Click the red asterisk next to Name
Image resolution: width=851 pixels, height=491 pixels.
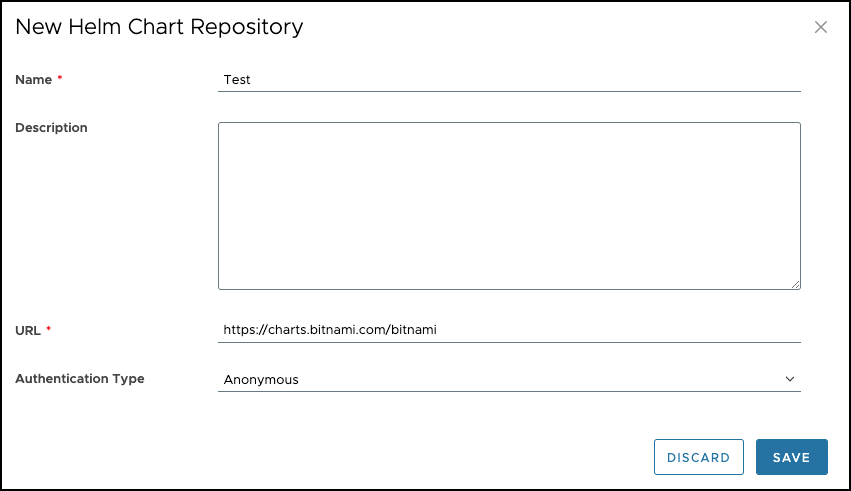(x=60, y=79)
